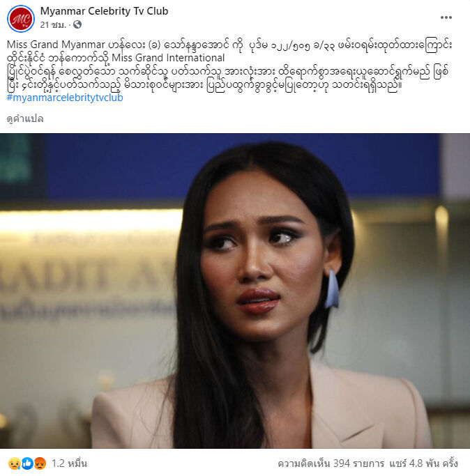
Task: Open the ความคิดเห็น 394 รายการ comments
Action: (331, 463)
